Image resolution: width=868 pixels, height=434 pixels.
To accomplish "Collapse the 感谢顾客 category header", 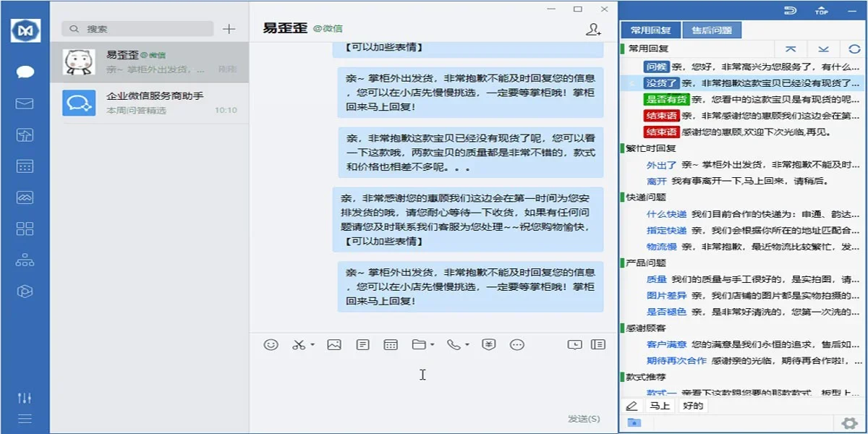I will 647,328.
